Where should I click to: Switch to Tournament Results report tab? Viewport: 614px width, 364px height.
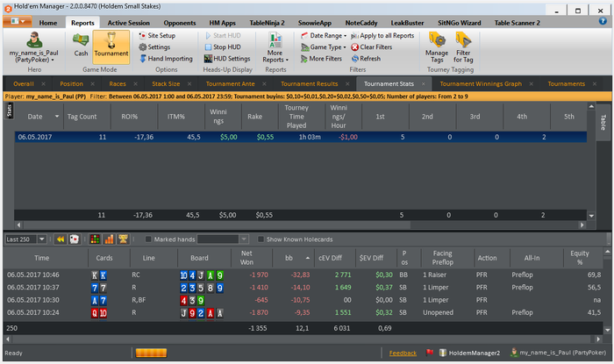click(x=309, y=83)
